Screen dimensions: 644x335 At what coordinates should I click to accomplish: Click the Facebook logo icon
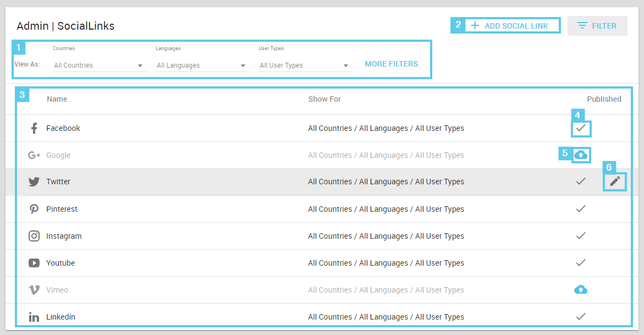34,129
